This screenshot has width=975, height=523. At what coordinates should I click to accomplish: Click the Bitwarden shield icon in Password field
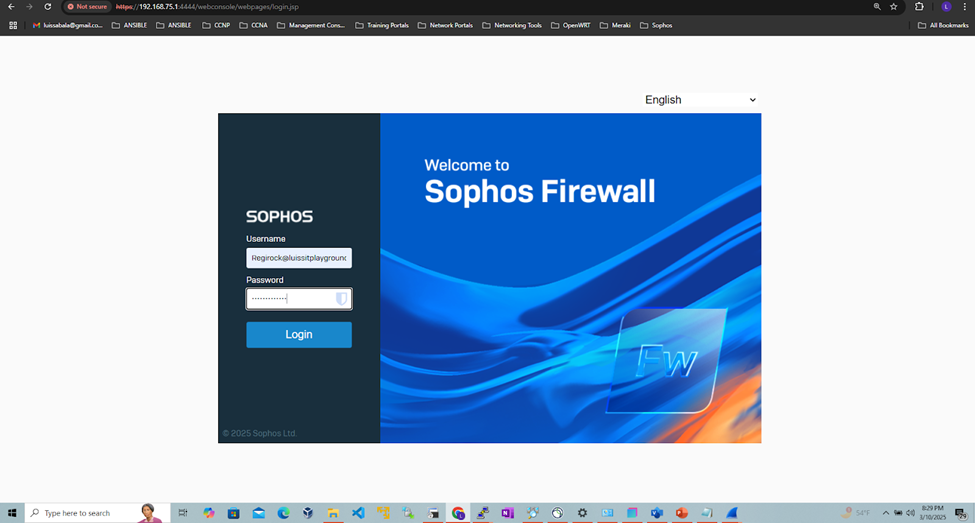pos(341,299)
